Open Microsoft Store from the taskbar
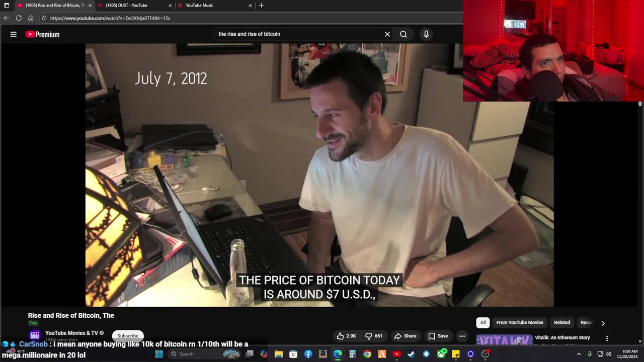The height and width of the screenshot is (362, 644). (x=293, y=354)
